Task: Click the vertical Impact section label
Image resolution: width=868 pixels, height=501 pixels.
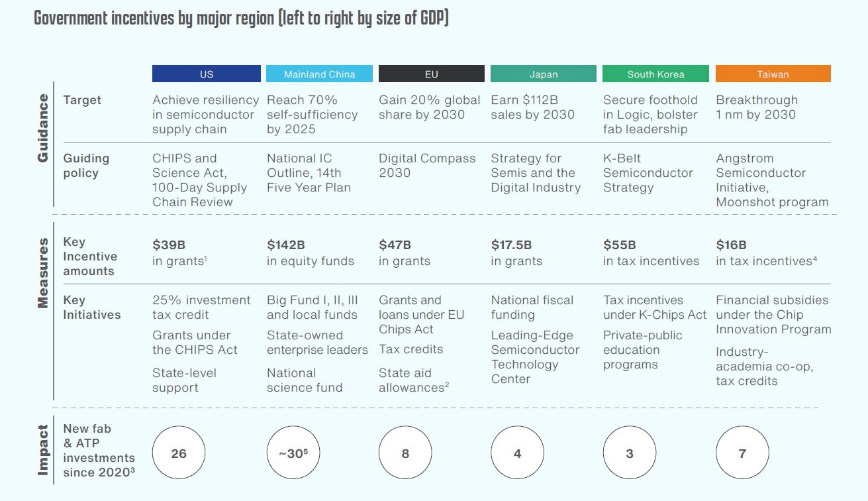Action: point(43,450)
